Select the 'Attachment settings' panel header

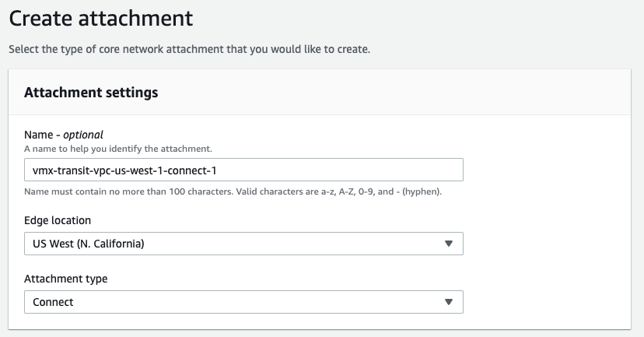(91, 93)
